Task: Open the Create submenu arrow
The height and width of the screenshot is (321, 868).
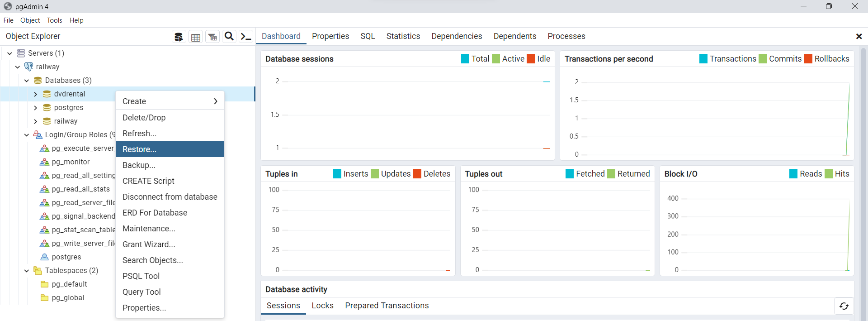Action: (216, 101)
